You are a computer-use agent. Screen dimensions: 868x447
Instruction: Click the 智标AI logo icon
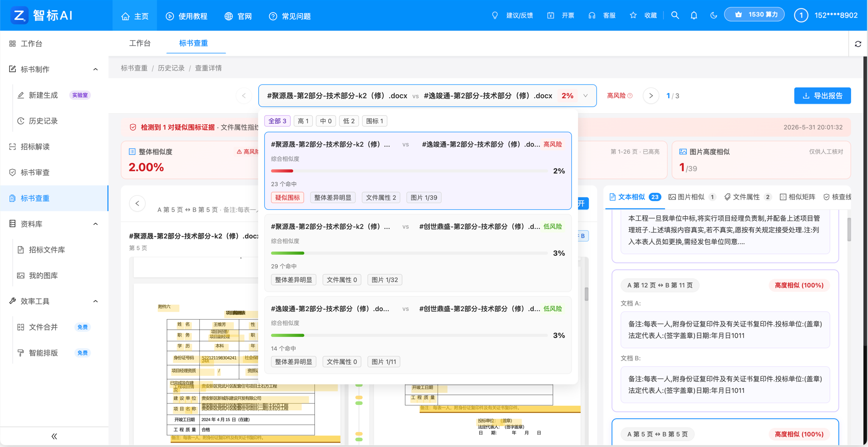tap(19, 15)
